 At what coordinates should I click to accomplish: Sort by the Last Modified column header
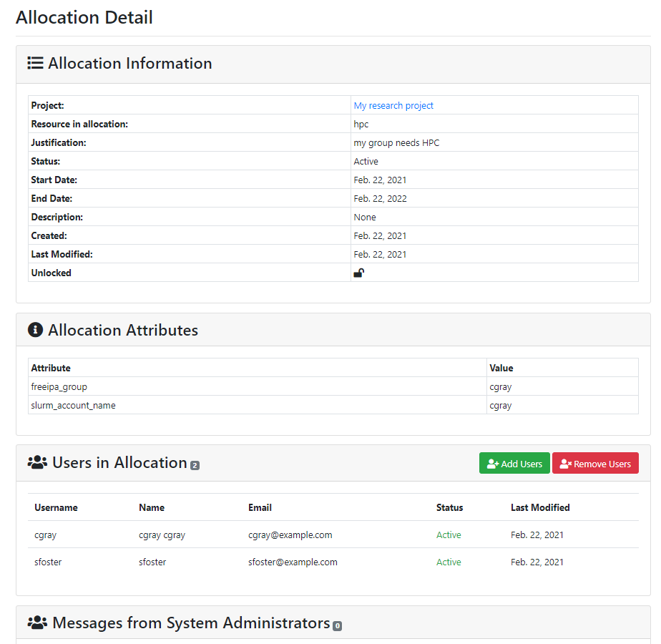[x=540, y=507]
